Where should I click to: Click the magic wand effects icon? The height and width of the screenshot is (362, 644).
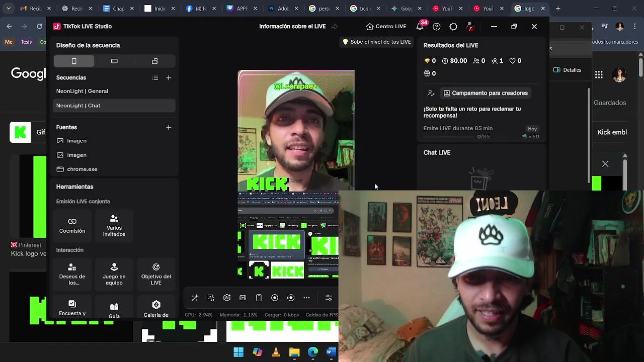[195, 298]
